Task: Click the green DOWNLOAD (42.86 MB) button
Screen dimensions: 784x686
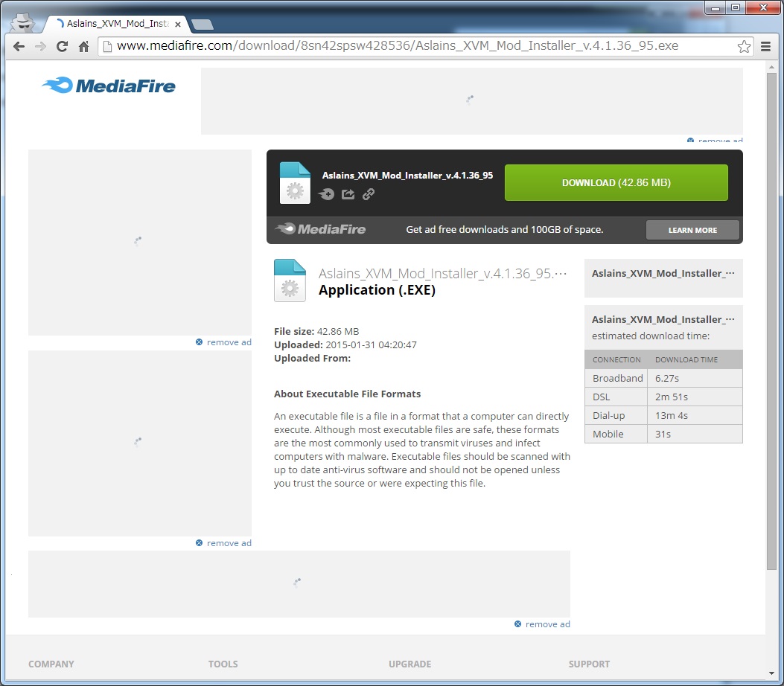Action: click(616, 183)
